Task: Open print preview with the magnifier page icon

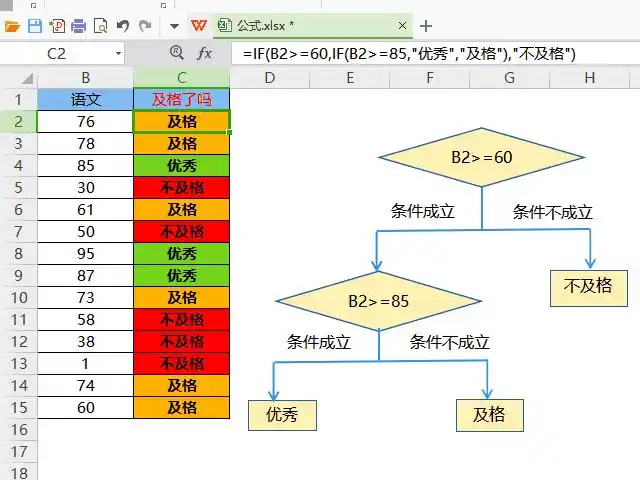Action: click(100, 26)
